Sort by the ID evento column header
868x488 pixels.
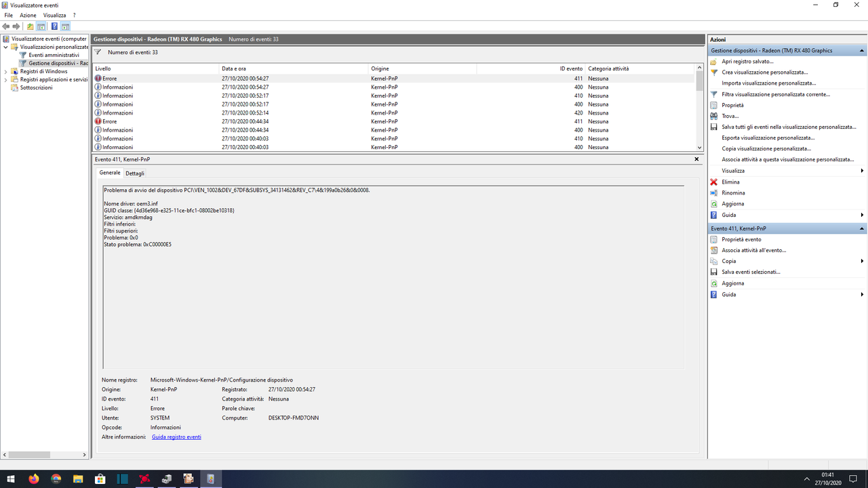pos(531,68)
